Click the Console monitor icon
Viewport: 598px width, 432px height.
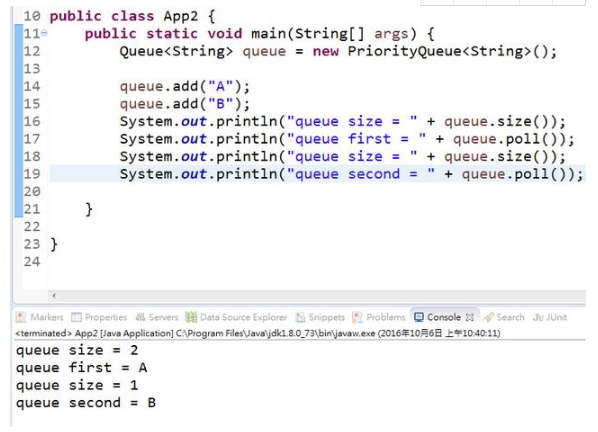tap(419, 317)
